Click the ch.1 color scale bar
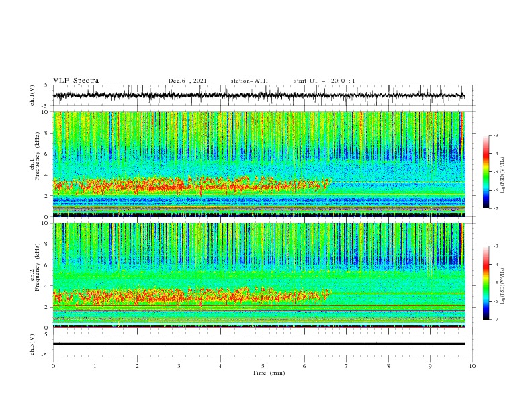532x411 pixels. point(486,171)
